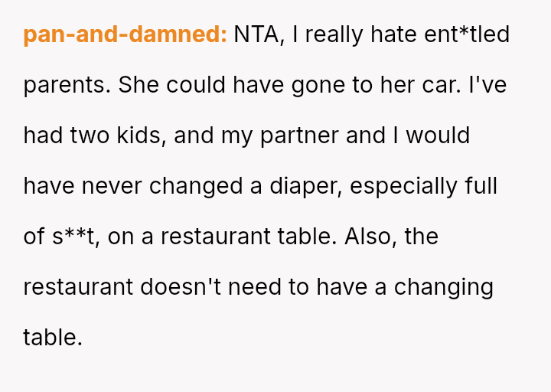Click the censored word s**t

pyautogui.click(x=74, y=237)
